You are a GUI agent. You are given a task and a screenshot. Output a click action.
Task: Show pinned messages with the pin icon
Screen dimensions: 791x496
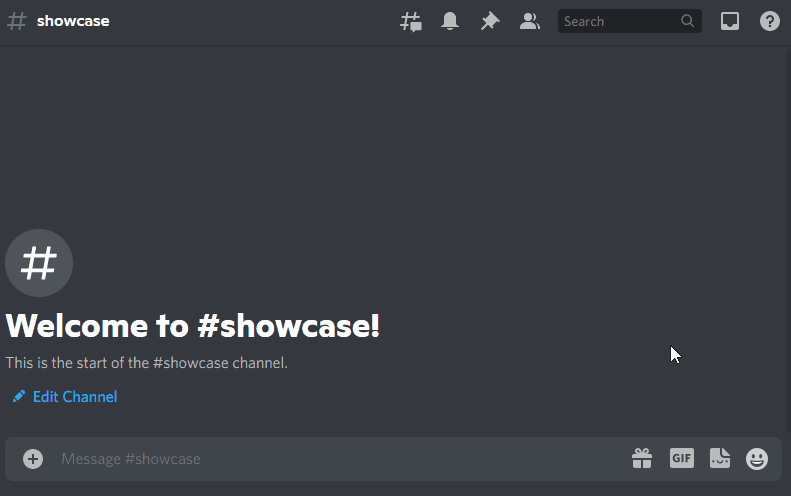point(489,21)
